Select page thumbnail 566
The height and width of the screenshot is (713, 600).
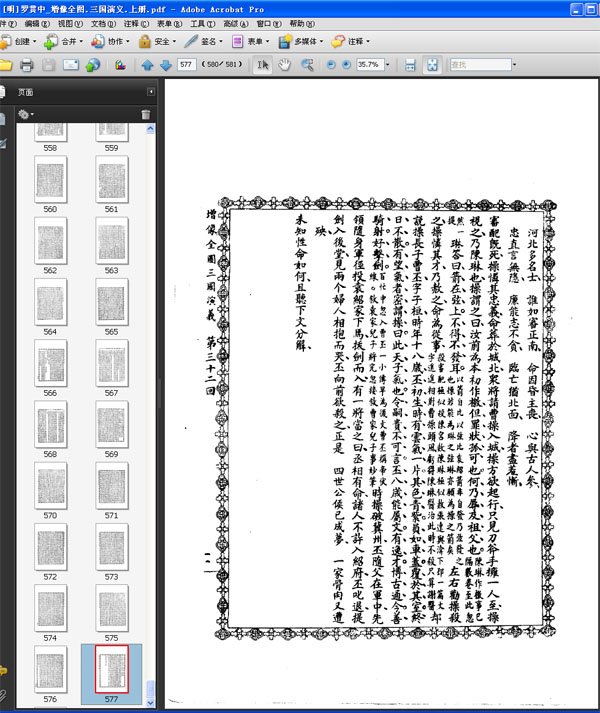50,364
